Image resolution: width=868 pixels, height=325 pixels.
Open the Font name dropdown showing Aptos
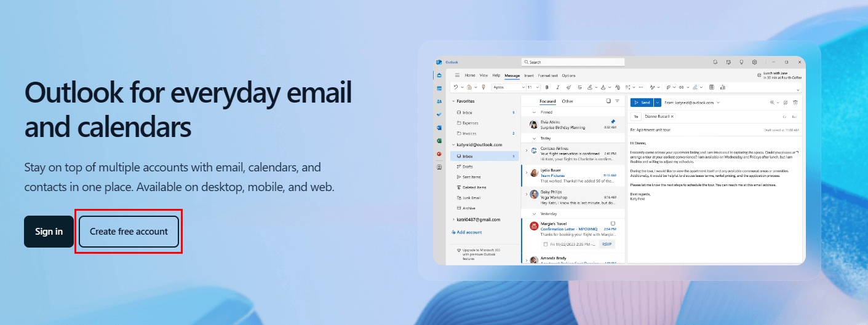click(x=509, y=87)
